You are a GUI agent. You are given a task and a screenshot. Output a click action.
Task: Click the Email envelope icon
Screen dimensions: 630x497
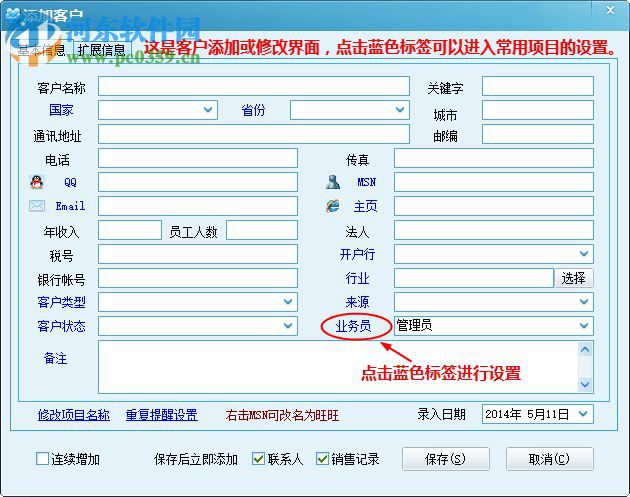click(x=37, y=206)
